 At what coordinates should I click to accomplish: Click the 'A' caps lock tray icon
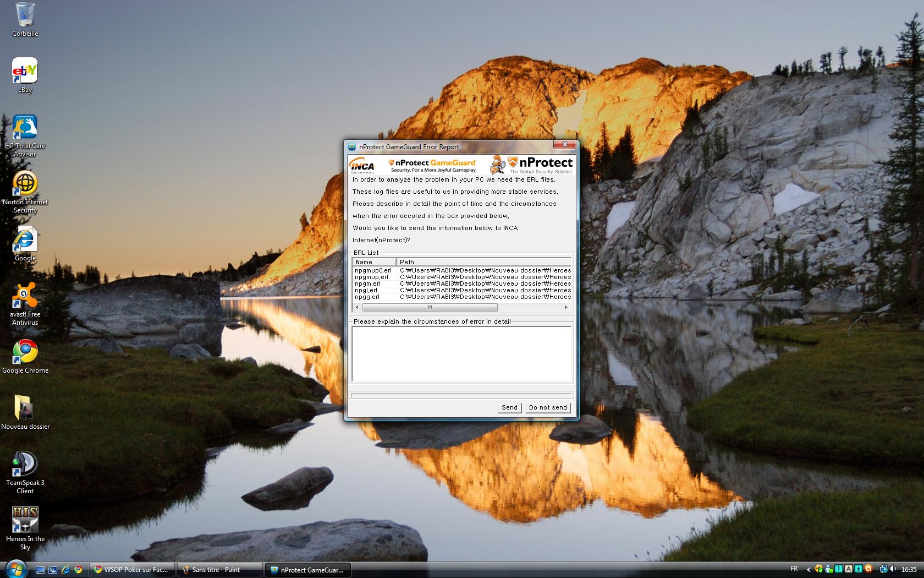point(849,569)
